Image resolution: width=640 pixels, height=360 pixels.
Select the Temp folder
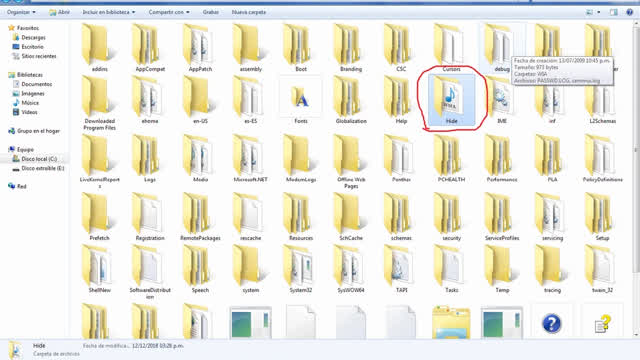point(502,269)
